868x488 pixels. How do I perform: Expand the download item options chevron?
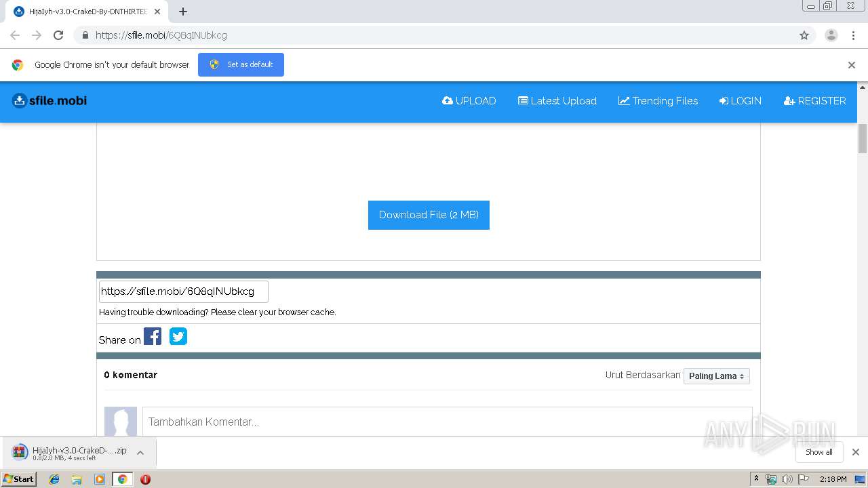[140, 453]
